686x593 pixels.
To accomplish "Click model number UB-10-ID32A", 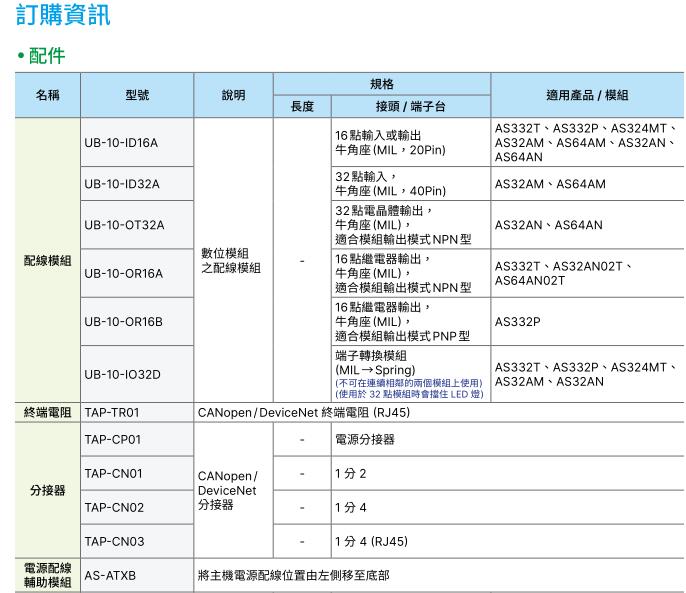I will click(x=122, y=185).
